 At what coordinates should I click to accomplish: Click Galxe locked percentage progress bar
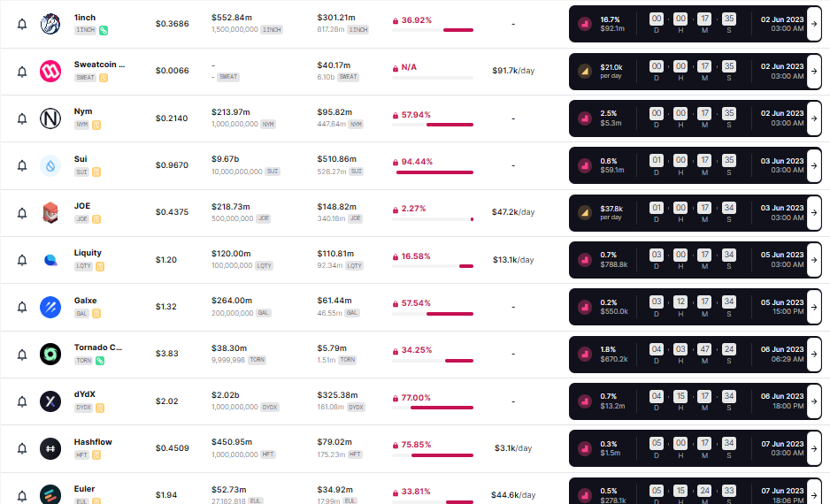(433, 313)
